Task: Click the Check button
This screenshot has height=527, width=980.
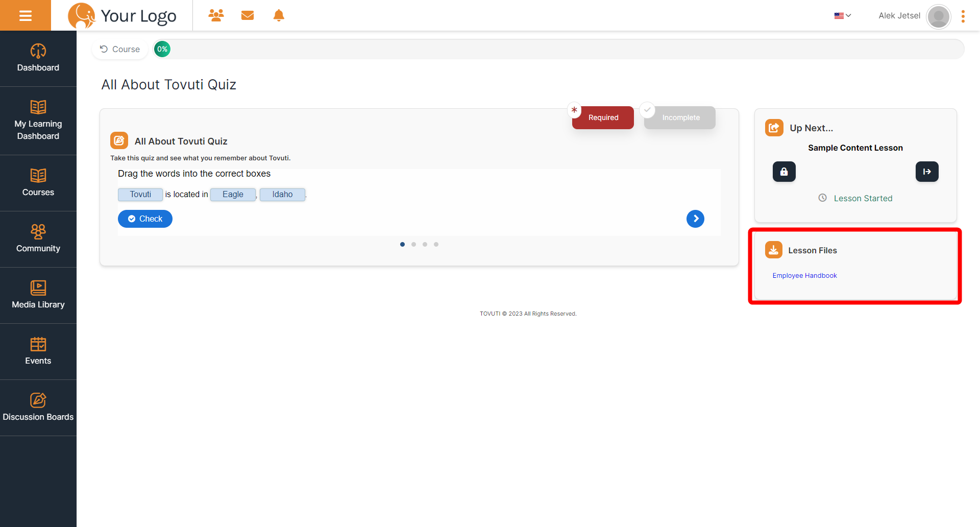Action: [145, 219]
